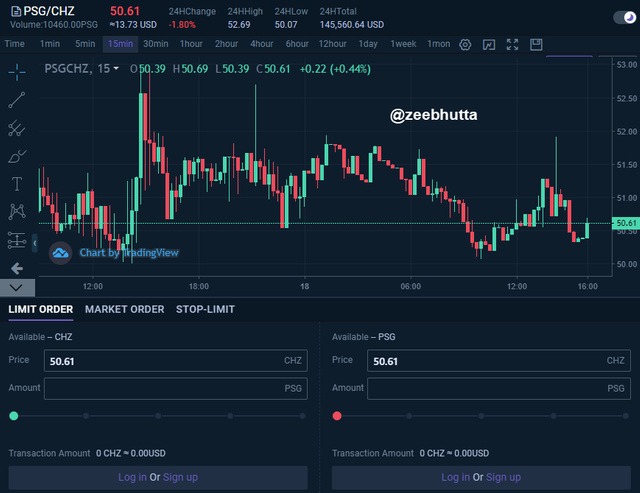Image resolution: width=640 pixels, height=493 pixels.
Task: Toggle fullscreen chart mode
Action: pos(512,44)
